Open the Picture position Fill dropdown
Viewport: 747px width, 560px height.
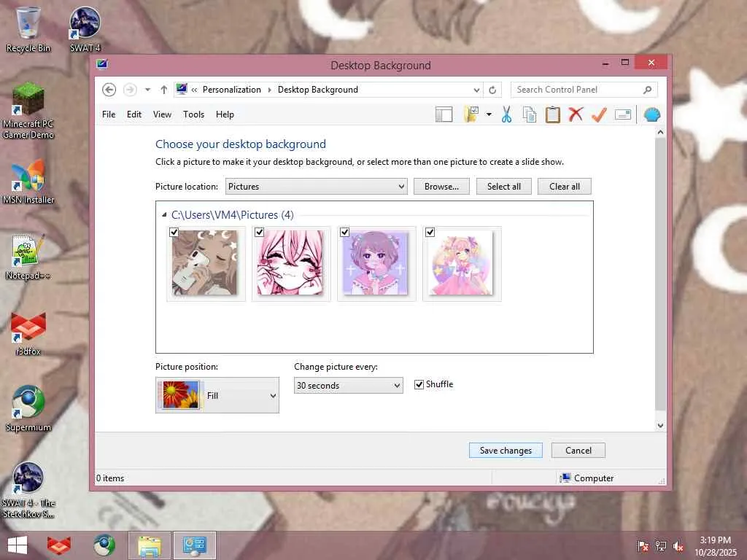click(x=217, y=395)
